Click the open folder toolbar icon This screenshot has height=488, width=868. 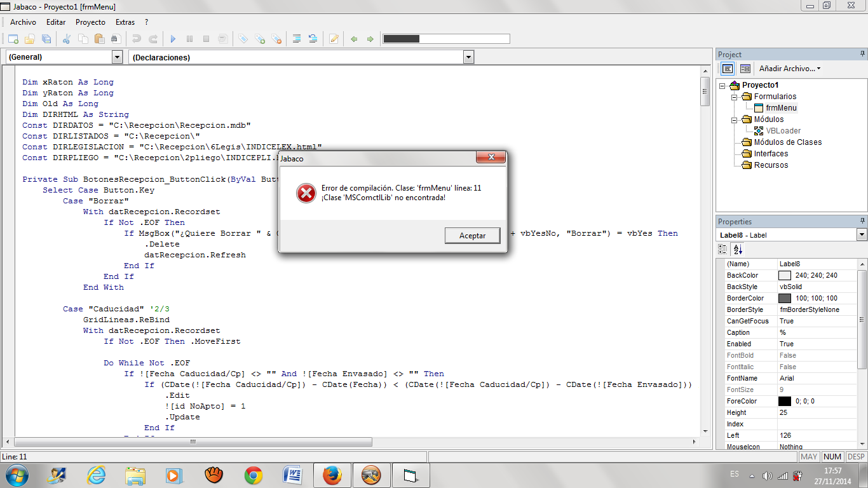click(29, 39)
